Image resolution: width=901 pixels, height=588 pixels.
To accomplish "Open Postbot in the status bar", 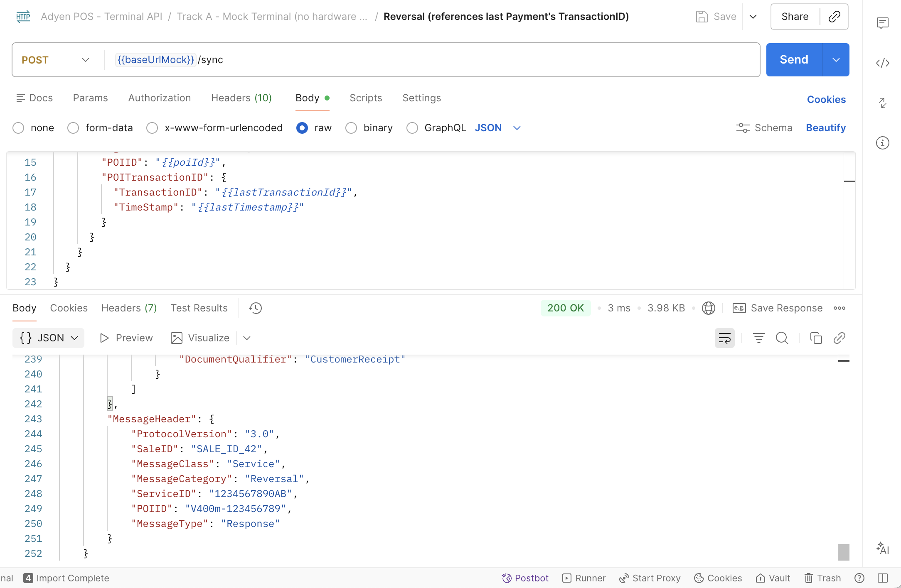I will (x=525, y=578).
